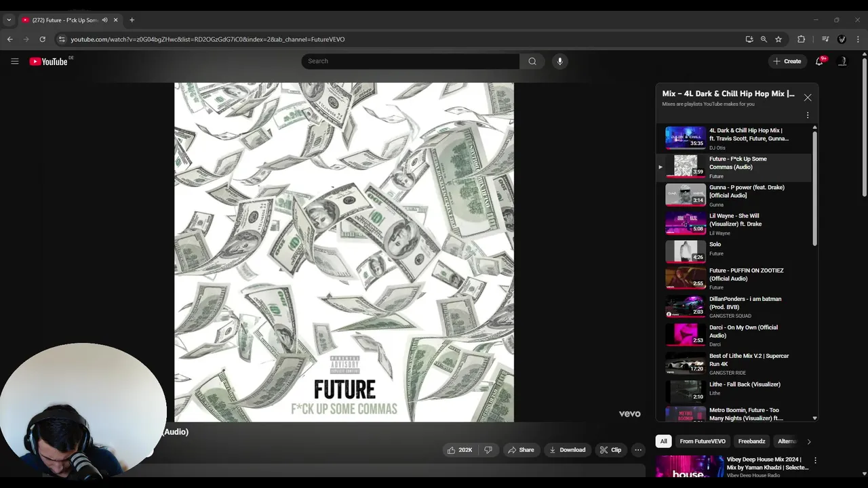Go back in browser history
868x488 pixels.
[9, 39]
